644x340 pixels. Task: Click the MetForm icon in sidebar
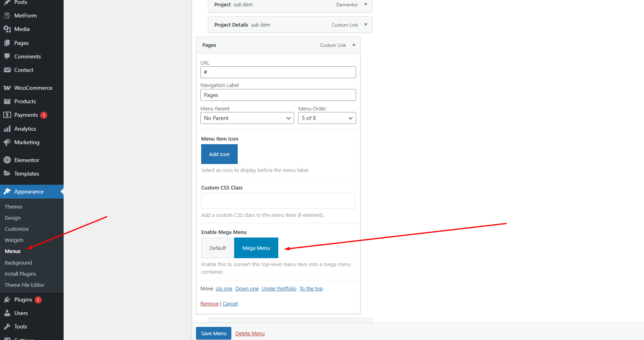click(7, 15)
